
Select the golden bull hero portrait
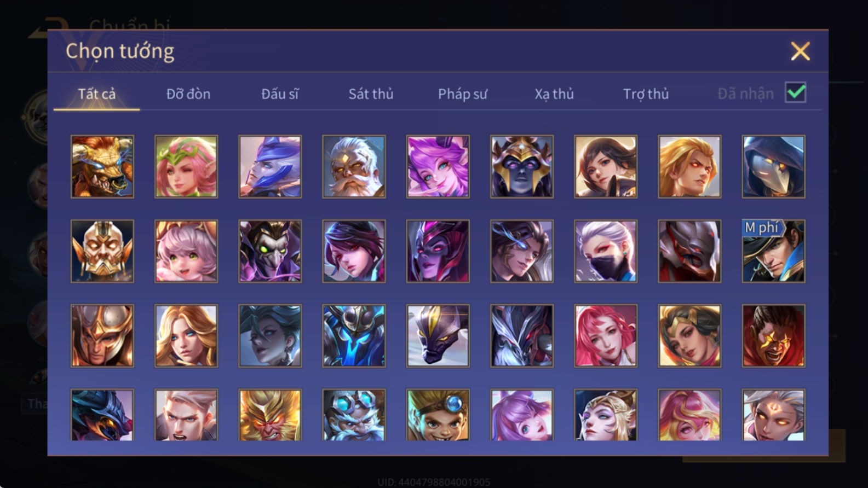(102, 166)
